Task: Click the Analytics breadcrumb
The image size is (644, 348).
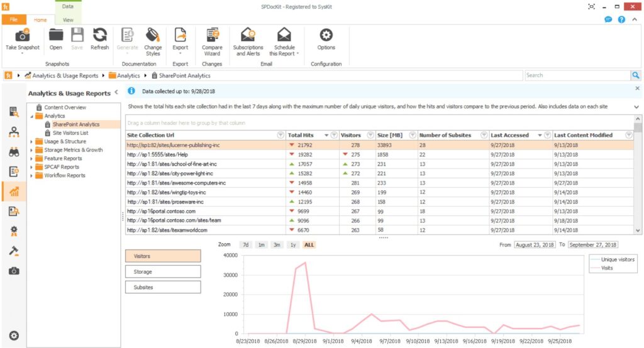Action: [x=128, y=75]
